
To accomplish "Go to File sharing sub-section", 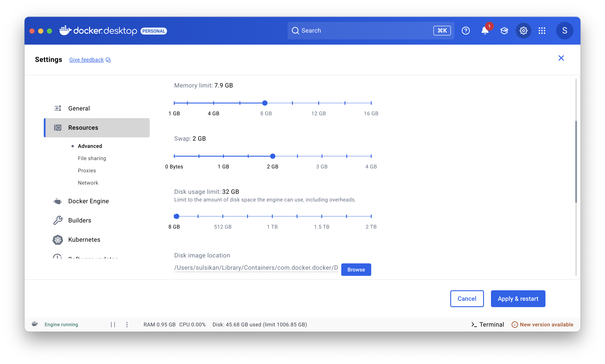I will (92, 158).
